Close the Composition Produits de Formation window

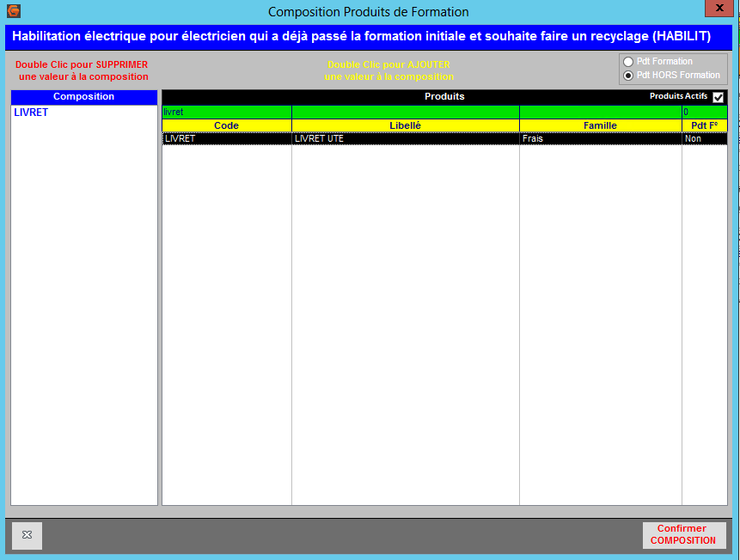718,9
